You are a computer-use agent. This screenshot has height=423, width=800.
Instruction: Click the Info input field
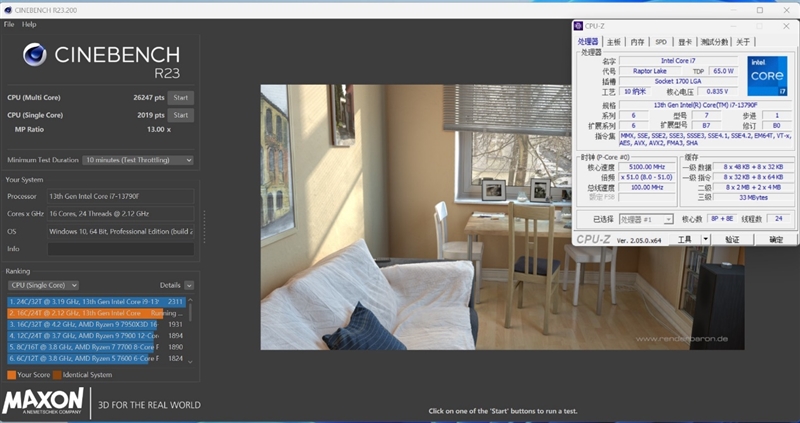point(121,248)
